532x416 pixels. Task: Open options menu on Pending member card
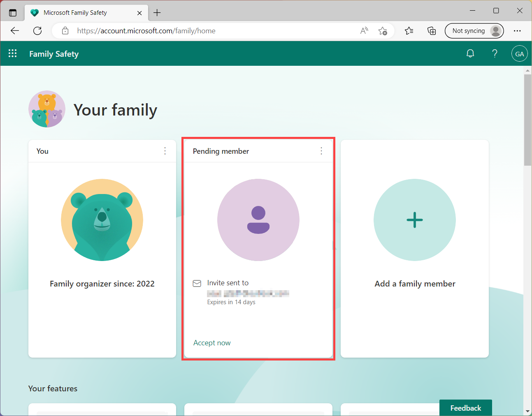321,151
